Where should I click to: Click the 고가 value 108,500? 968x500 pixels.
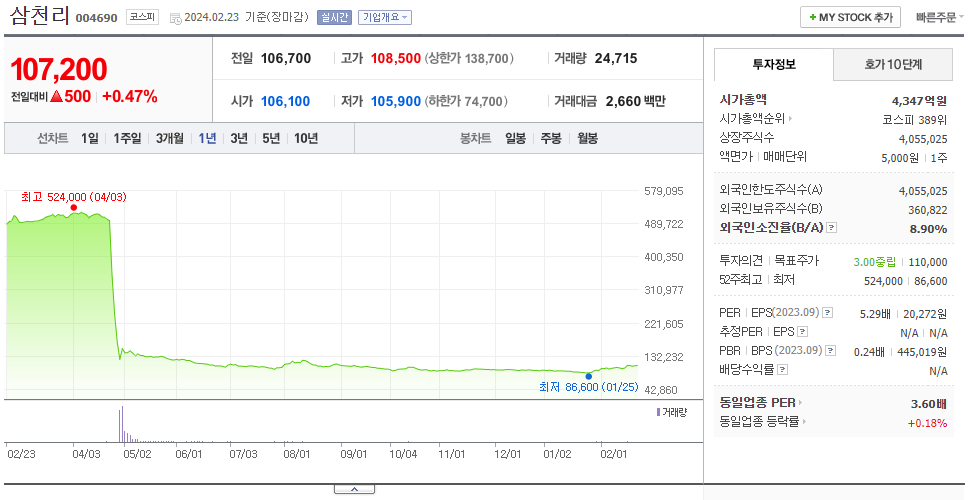396,59
